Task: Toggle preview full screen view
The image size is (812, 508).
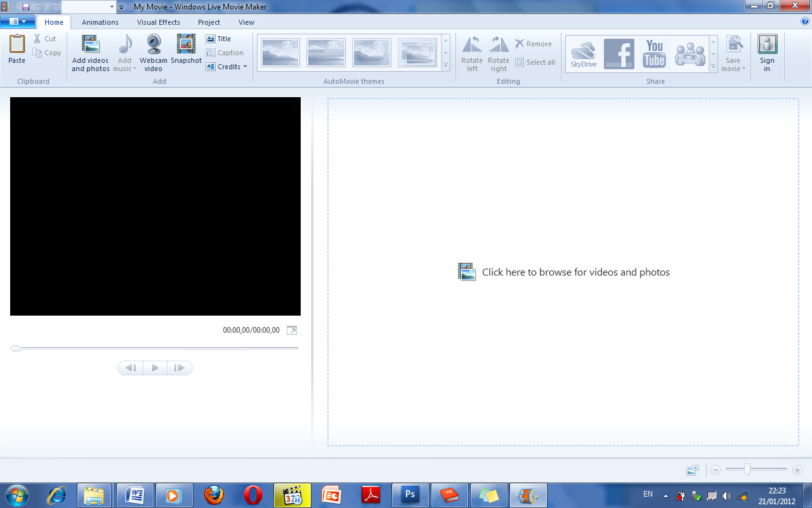Action: pyautogui.click(x=292, y=330)
